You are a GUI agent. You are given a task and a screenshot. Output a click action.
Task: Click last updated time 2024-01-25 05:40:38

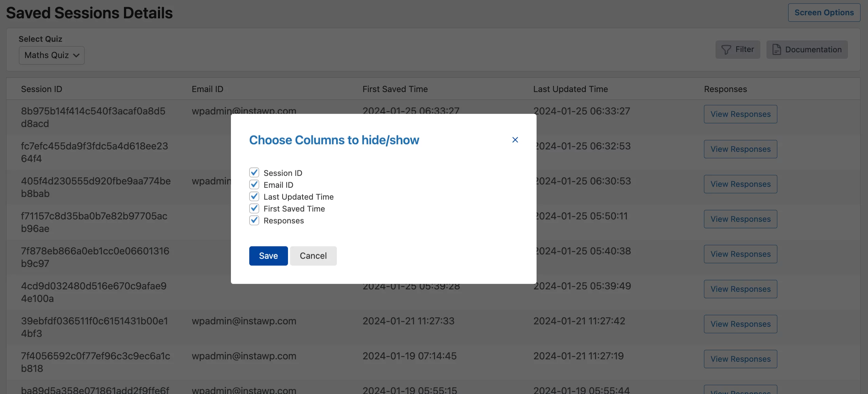583,251
